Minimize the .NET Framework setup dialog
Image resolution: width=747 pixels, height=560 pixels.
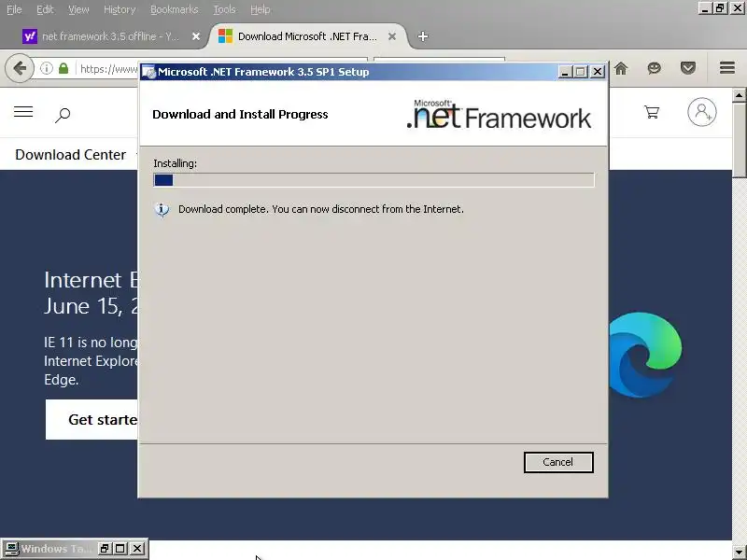coord(565,72)
